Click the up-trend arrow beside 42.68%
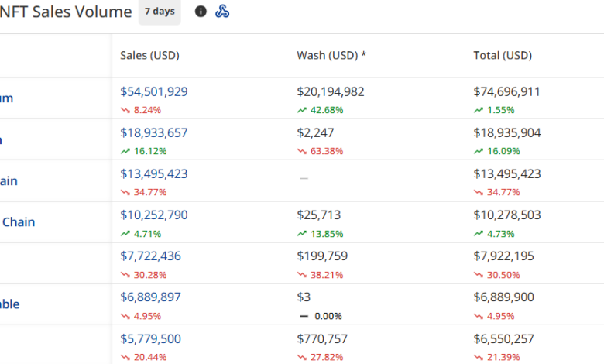604x364 pixels. point(302,110)
